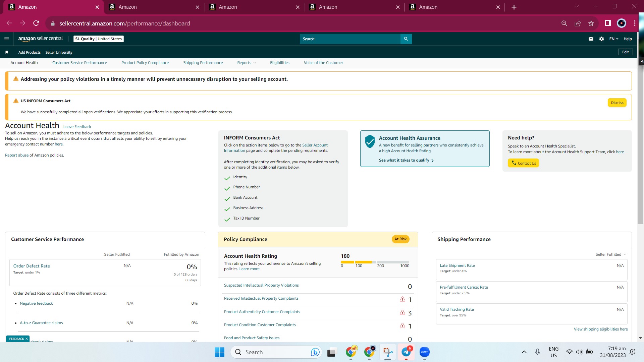This screenshot has height=362, width=644.
Task: Click the site lock icon in address bar
Action: click(x=52, y=23)
